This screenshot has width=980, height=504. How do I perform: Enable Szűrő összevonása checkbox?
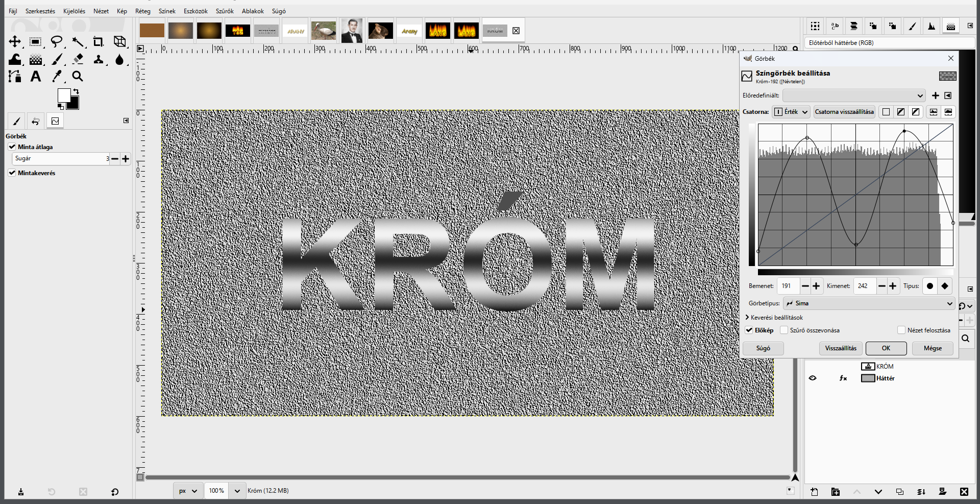pyautogui.click(x=784, y=330)
